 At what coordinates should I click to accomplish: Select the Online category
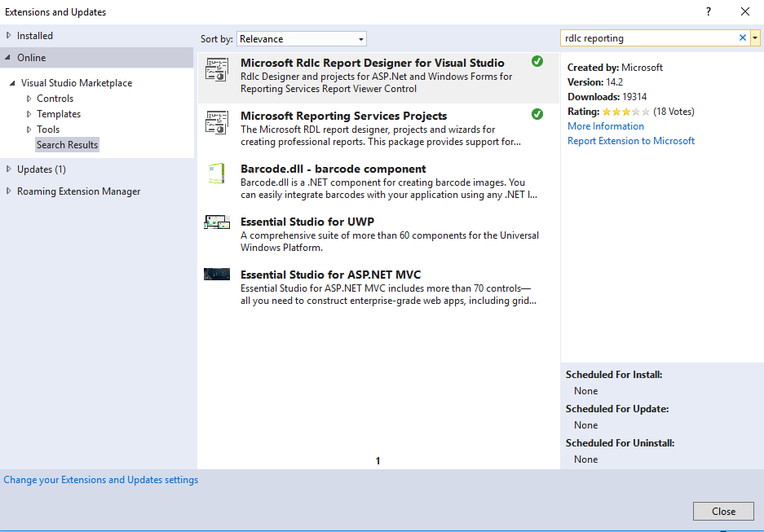(x=32, y=57)
